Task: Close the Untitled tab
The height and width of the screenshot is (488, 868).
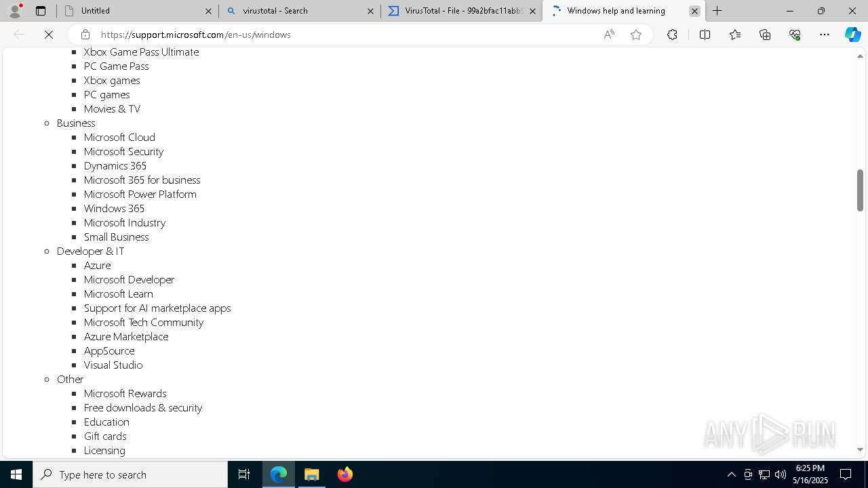Action: point(208,11)
